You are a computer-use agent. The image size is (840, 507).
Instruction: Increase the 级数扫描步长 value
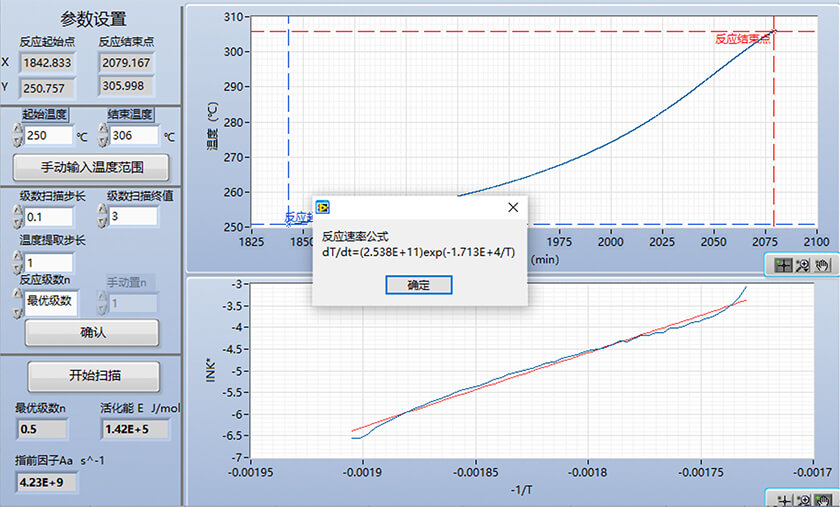[x=17, y=211]
